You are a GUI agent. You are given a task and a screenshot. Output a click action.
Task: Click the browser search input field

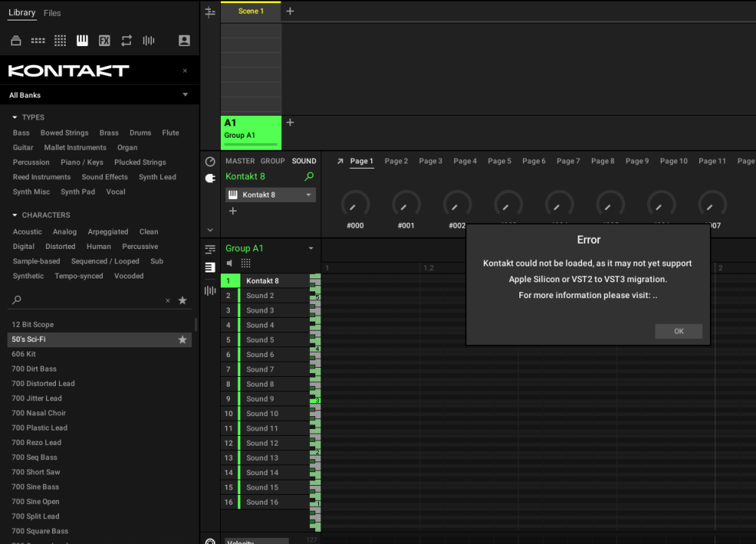92,300
